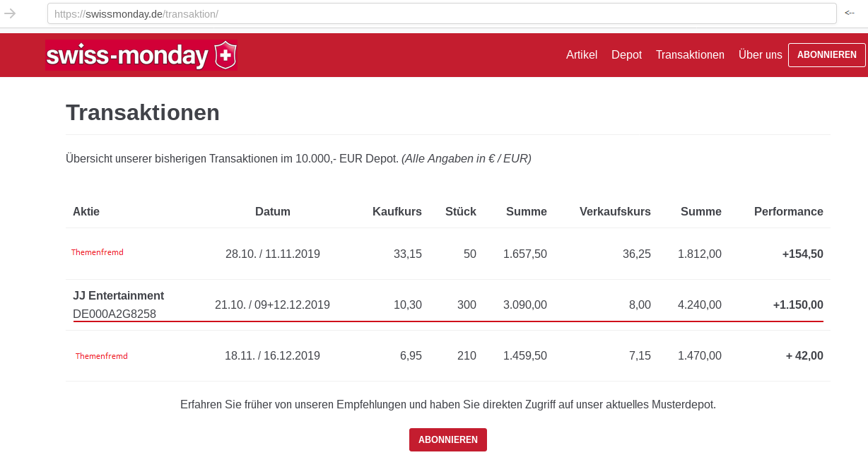Click the Datum column header
868x455 pixels.
pos(273,211)
